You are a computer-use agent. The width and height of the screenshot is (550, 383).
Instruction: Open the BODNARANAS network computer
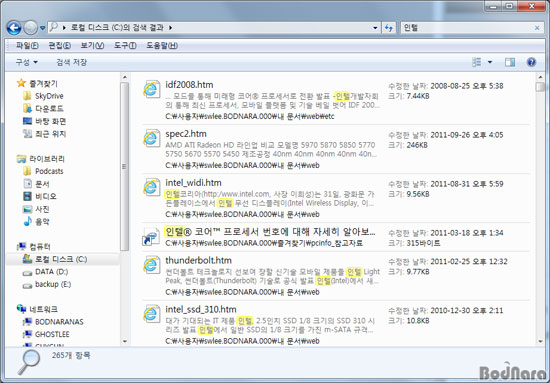point(53,322)
